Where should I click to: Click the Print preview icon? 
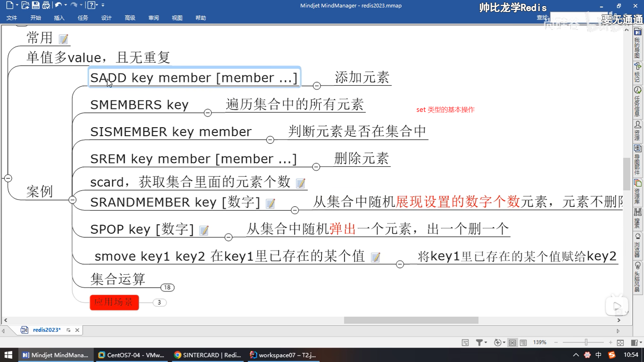pyautogui.click(x=46, y=5)
